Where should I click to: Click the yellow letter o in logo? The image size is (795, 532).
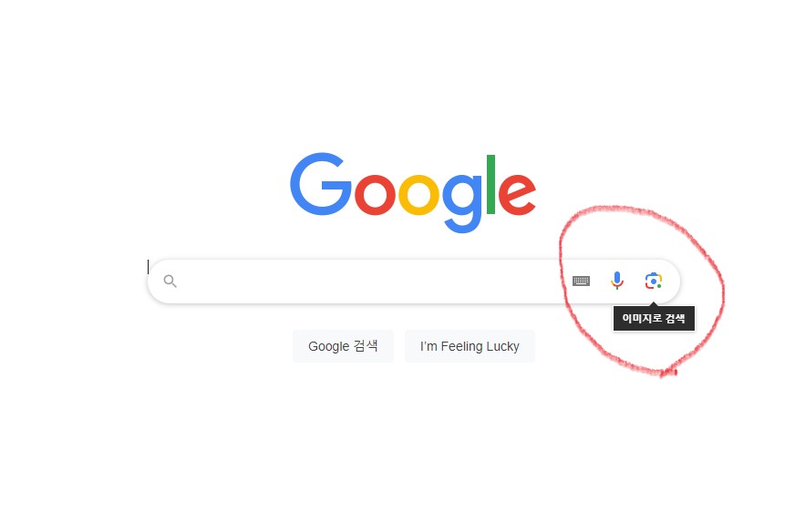pyautogui.click(x=418, y=194)
